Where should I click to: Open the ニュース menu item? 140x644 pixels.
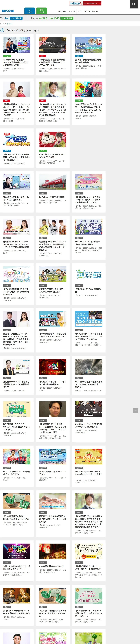click(x=72, y=11)
